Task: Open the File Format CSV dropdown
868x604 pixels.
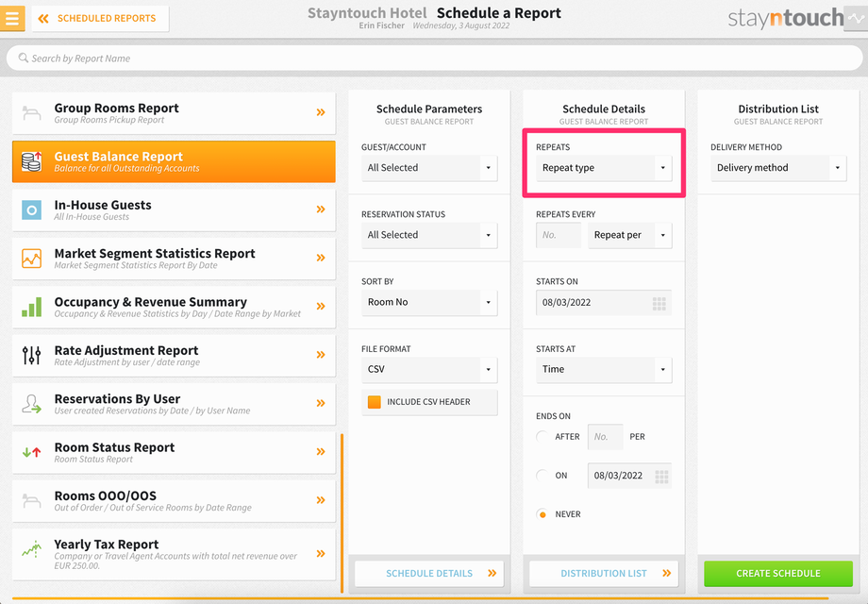Action: [x=429, y=369]
